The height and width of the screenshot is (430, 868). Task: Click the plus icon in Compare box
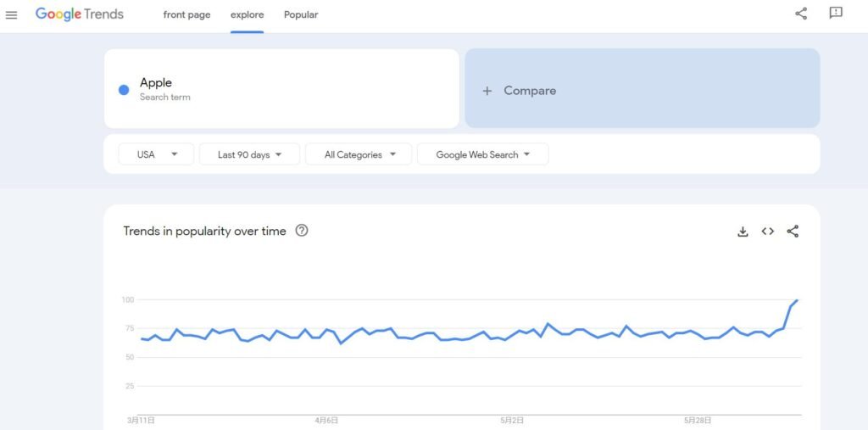[x=487, y=91]
